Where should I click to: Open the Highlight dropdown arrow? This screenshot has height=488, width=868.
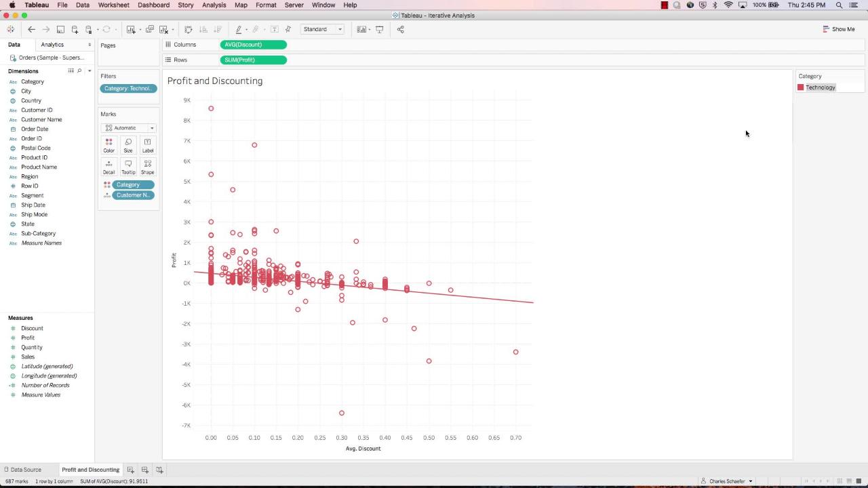(x=246, y=30)
